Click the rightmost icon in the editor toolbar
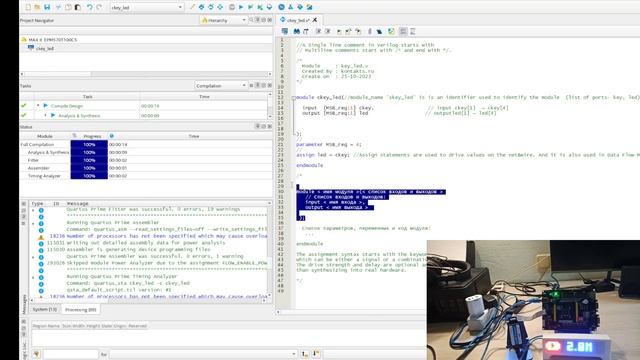Viewport: 640px width, 360px height. click(x=413, y=31)
